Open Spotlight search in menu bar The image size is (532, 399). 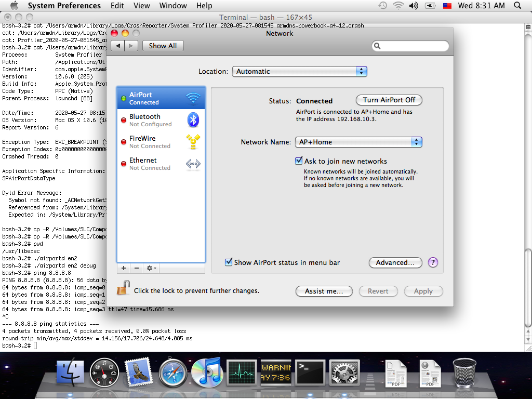tap(517, 5)
